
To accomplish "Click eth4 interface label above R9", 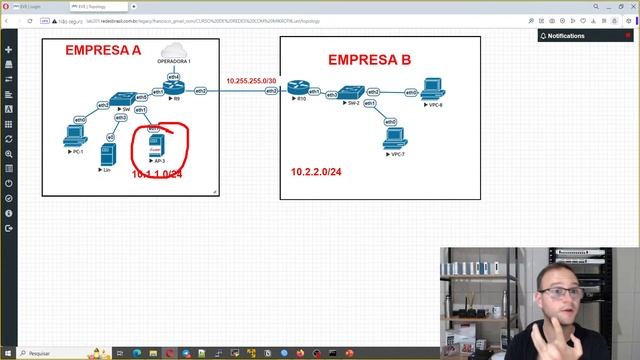I will coord(173,77).
